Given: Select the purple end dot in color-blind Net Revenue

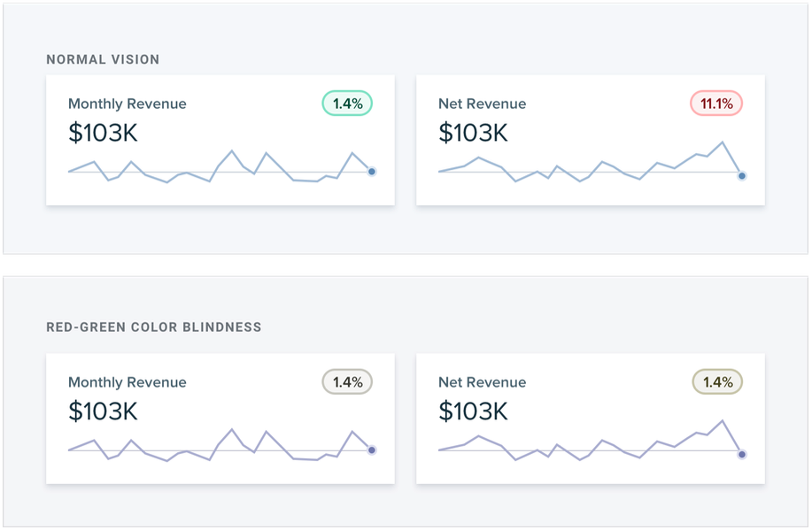Looking at the screenshot, I should coord(742,455).
